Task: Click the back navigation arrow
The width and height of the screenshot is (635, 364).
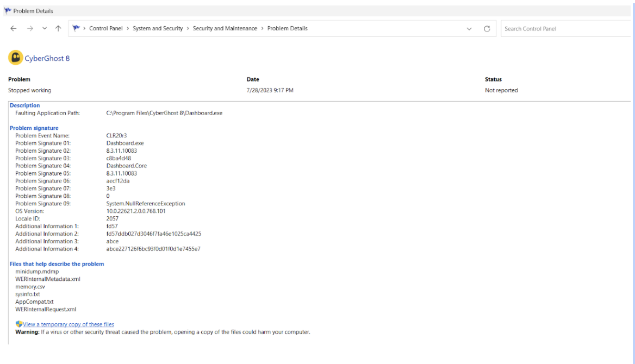Action: click(x=13, y=28)
